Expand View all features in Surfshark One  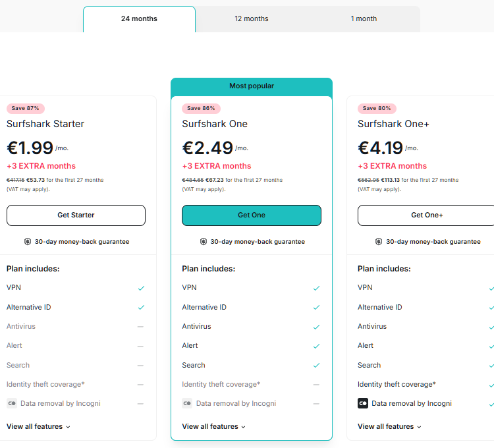[213, 427]
